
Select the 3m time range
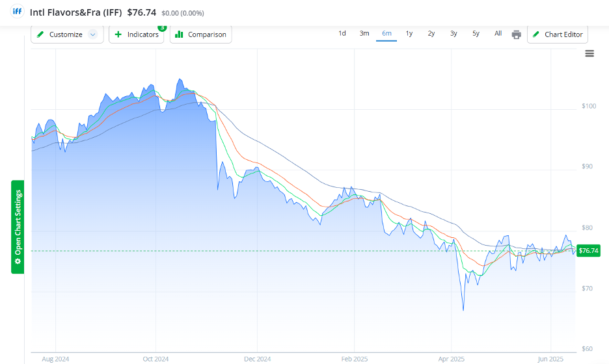pyautogui.click(x=364, y=33)
